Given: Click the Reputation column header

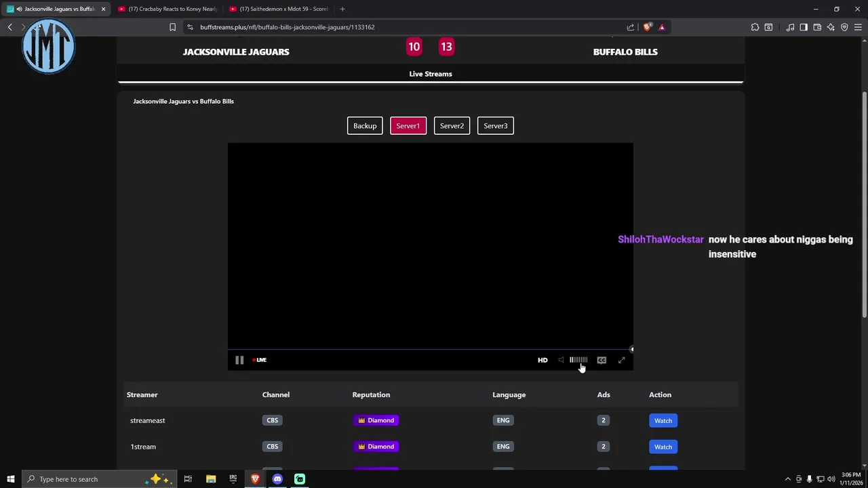Looking at the screenshot, I should tap(371, 394).
